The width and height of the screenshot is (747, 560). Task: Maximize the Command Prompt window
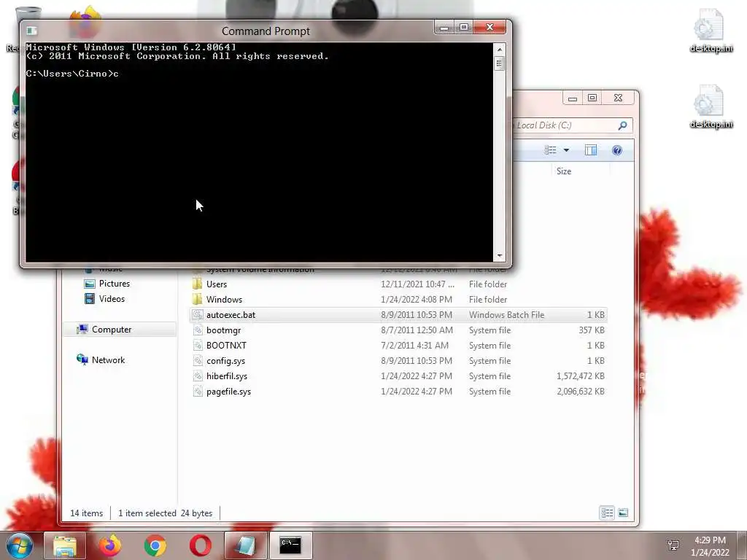463,28
